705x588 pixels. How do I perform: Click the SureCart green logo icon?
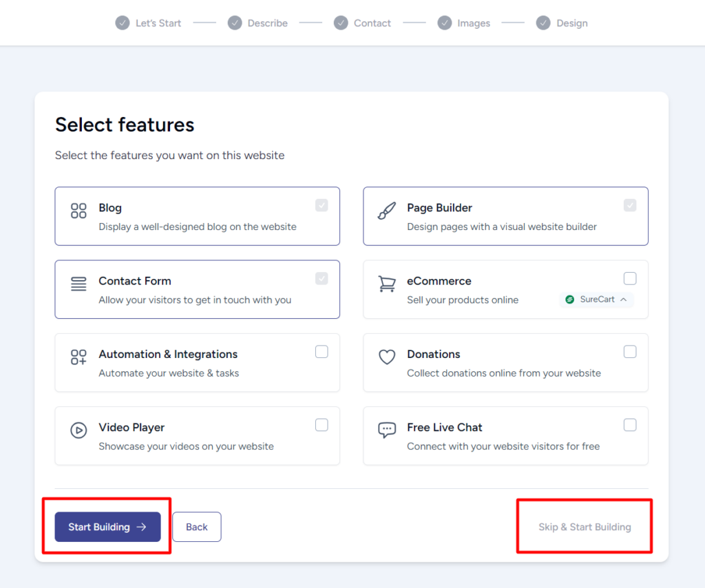pos(569,300)
